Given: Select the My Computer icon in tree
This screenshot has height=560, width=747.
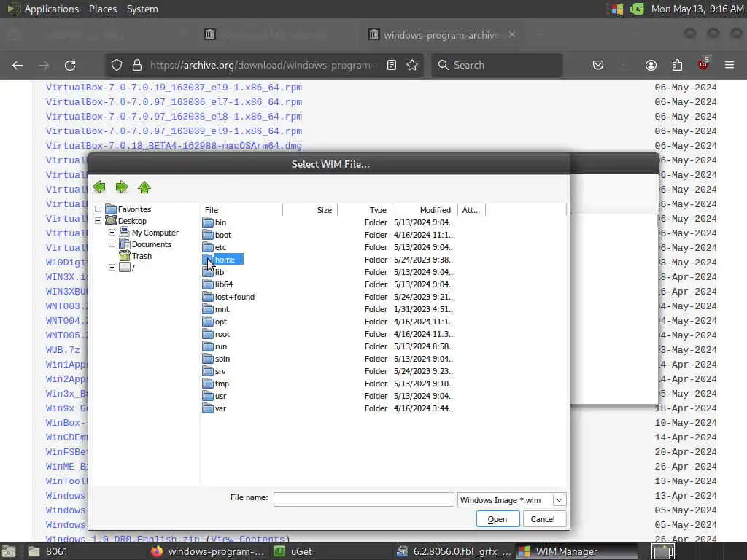Looking at the screenshot, I should 124,233.
